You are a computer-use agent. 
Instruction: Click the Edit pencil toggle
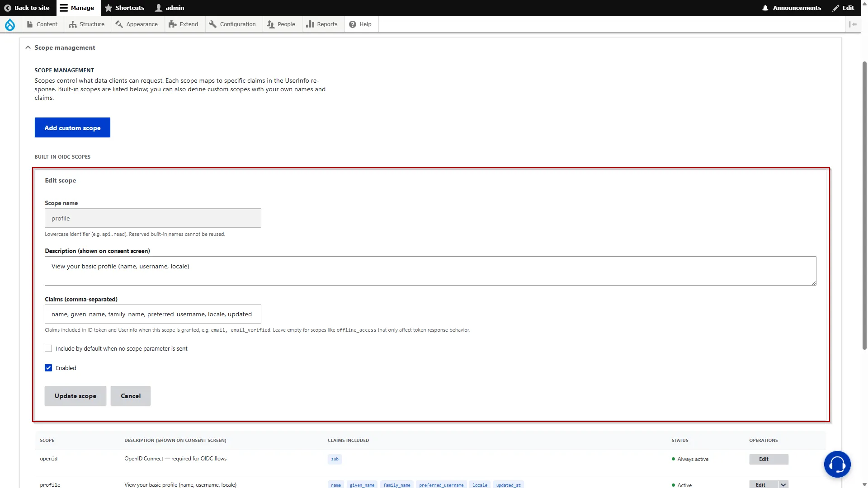pos(843,8)
